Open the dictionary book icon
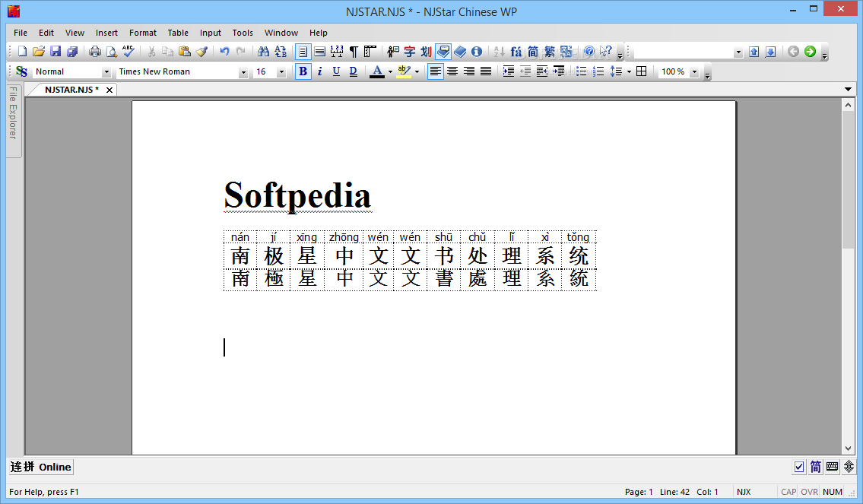This screenshot has height=504, width=863. (460, 52)
